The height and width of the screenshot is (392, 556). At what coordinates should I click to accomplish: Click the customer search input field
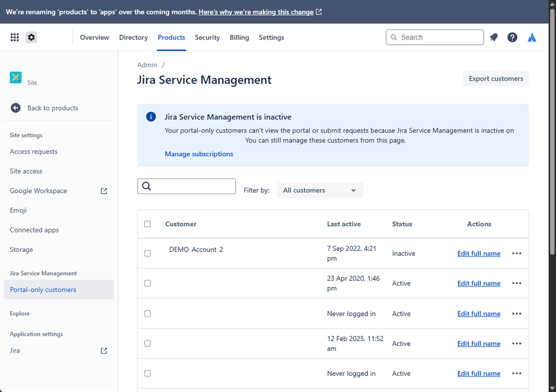pos(192,186)
